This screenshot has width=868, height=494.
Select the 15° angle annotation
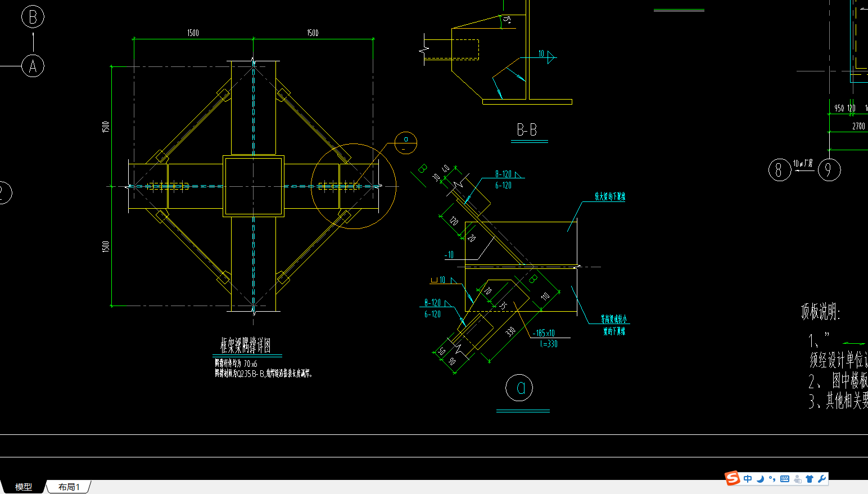click(x=507, y=20)
